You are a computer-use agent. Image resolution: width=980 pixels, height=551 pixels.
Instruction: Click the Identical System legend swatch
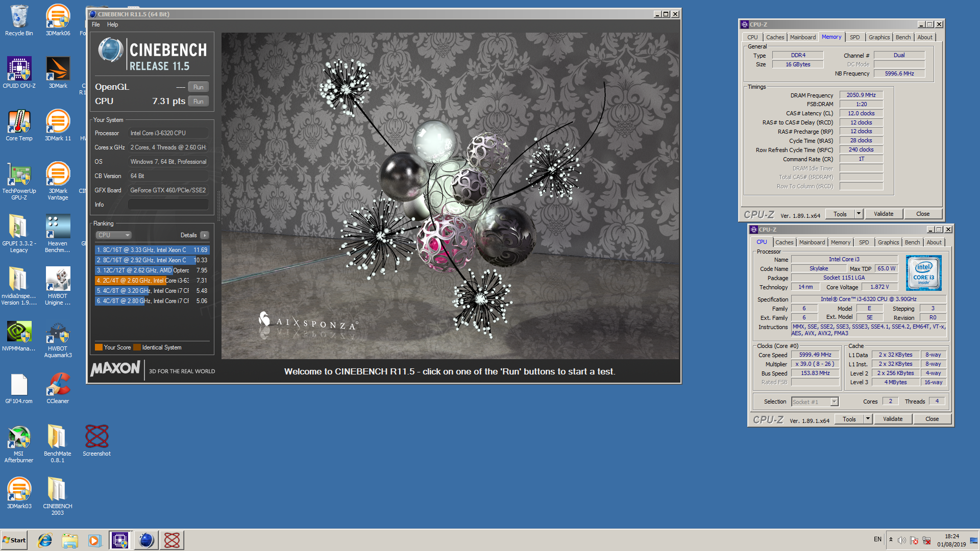(137, 347)
